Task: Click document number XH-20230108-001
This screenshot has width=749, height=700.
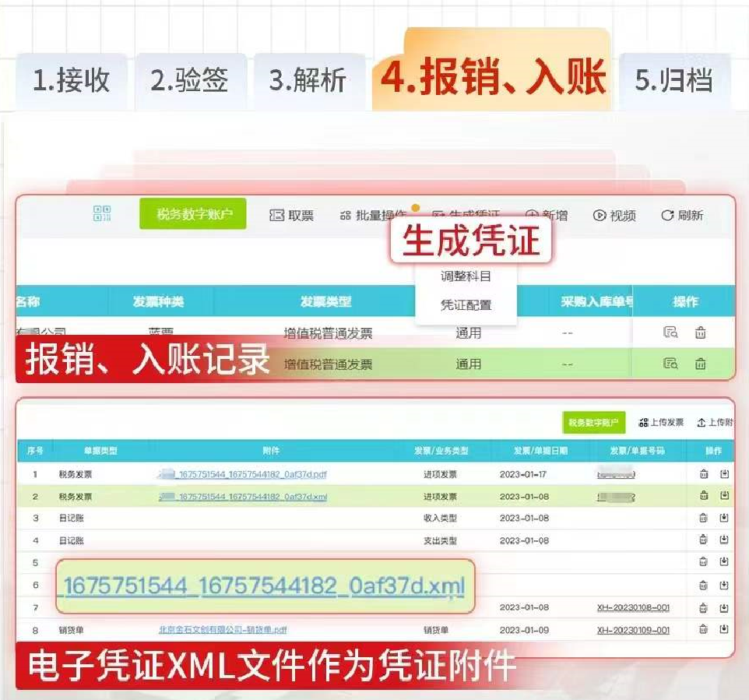Action: tap(632, 607)
